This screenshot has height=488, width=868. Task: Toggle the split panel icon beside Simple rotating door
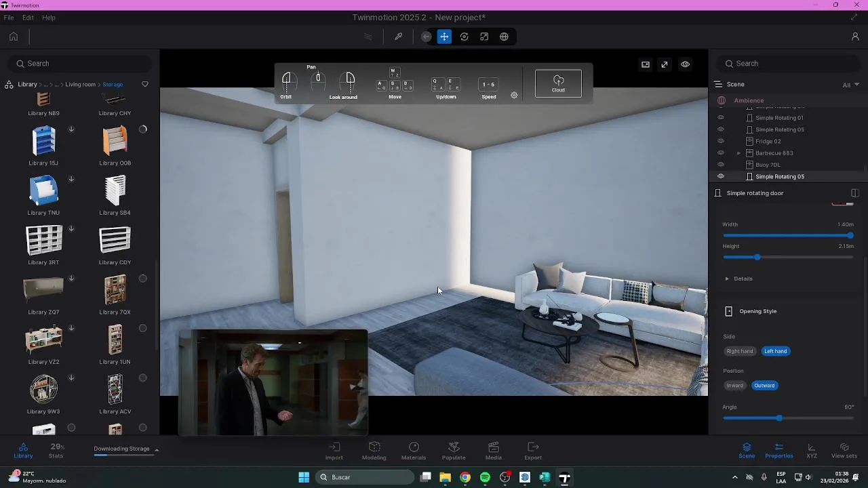tap(855, 193)
